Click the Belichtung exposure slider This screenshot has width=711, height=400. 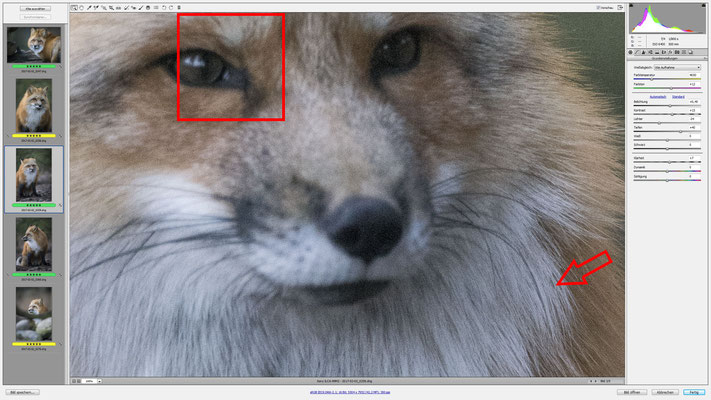click(667, 106)
